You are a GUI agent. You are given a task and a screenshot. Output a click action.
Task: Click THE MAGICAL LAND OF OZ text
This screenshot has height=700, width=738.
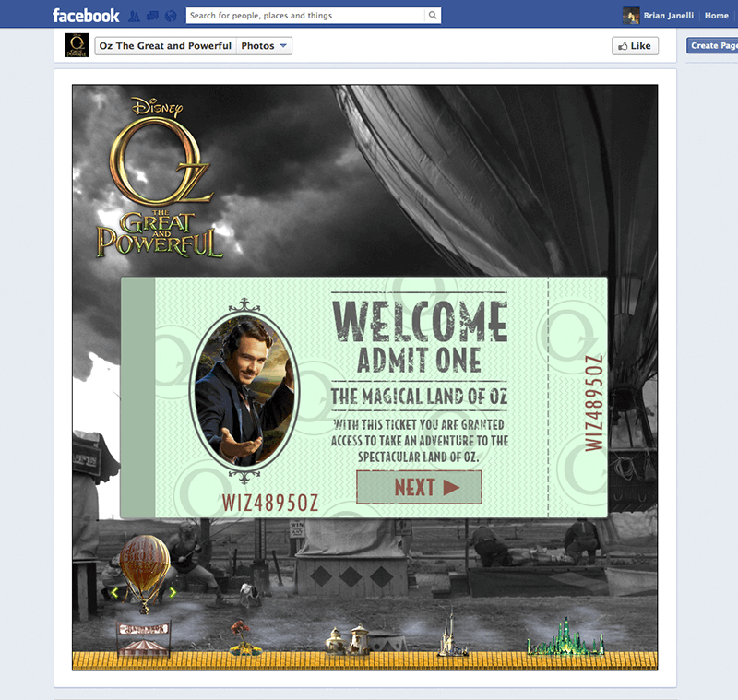point(419,397)
